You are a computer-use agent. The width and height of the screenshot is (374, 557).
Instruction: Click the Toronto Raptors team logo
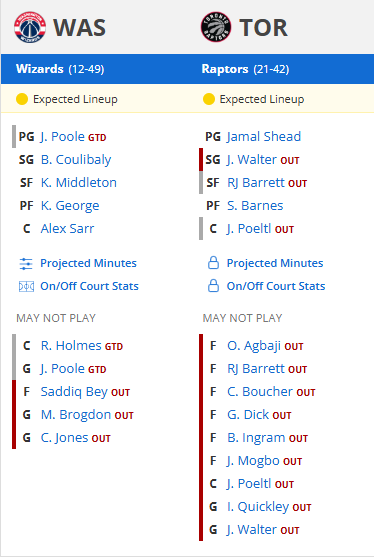tap(216, 27)
